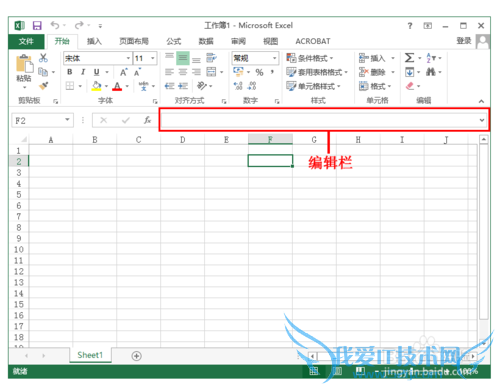
Task: Align text right in cell
Action: [x=196, y=72]
